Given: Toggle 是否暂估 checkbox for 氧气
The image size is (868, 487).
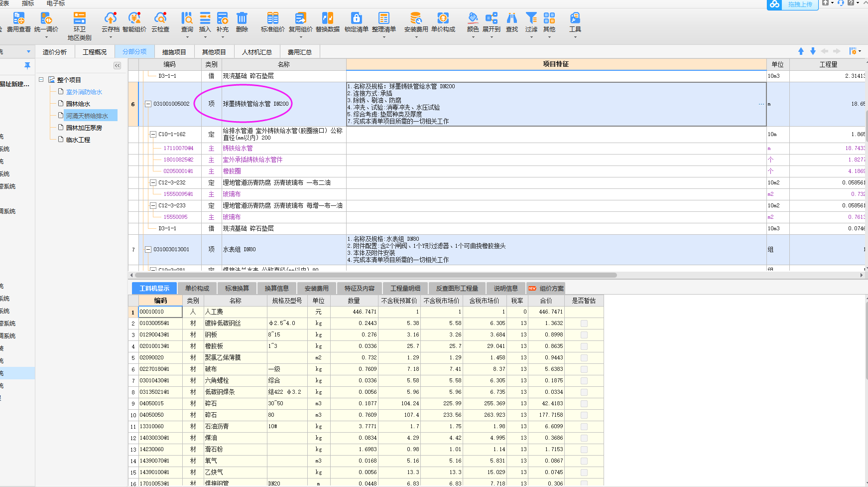Looking at the screenshot, I should click(584, 461).
